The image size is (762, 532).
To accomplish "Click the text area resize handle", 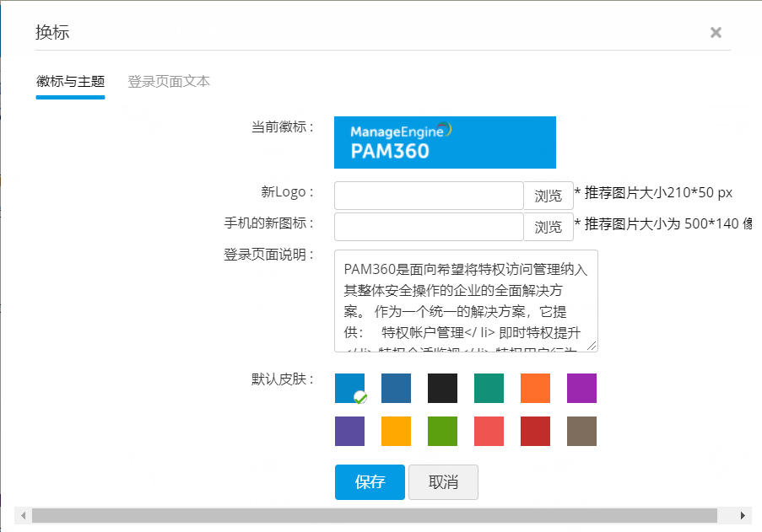I will [592, 346].
